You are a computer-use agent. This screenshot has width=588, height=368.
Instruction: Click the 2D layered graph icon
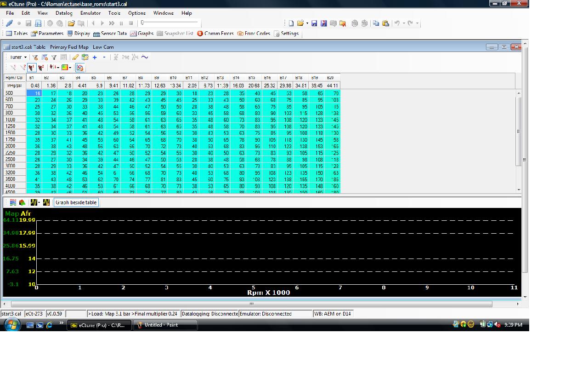[x=13, y=202]
